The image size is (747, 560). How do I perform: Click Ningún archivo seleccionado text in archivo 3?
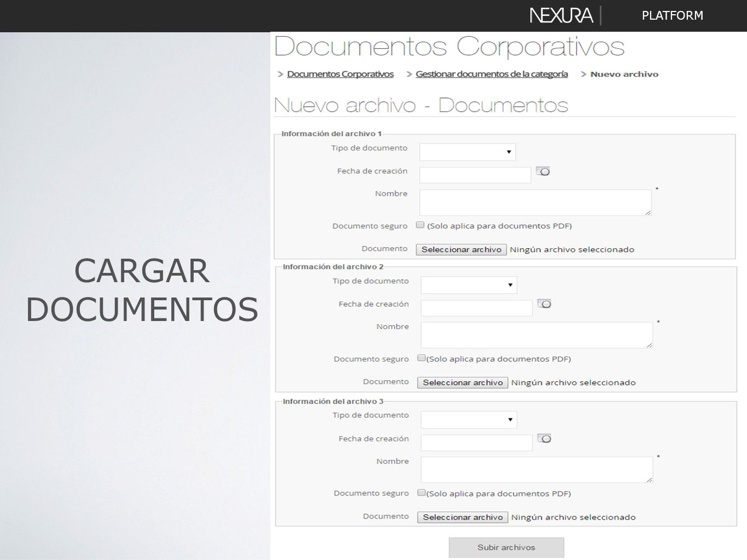click(574, 517)
